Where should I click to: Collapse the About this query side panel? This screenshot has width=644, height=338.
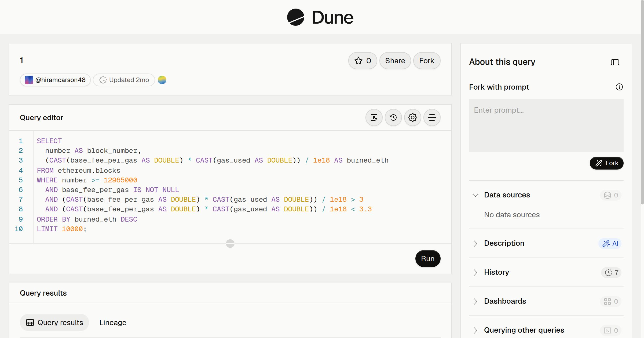pyautogui.click(x=615, y=62)
